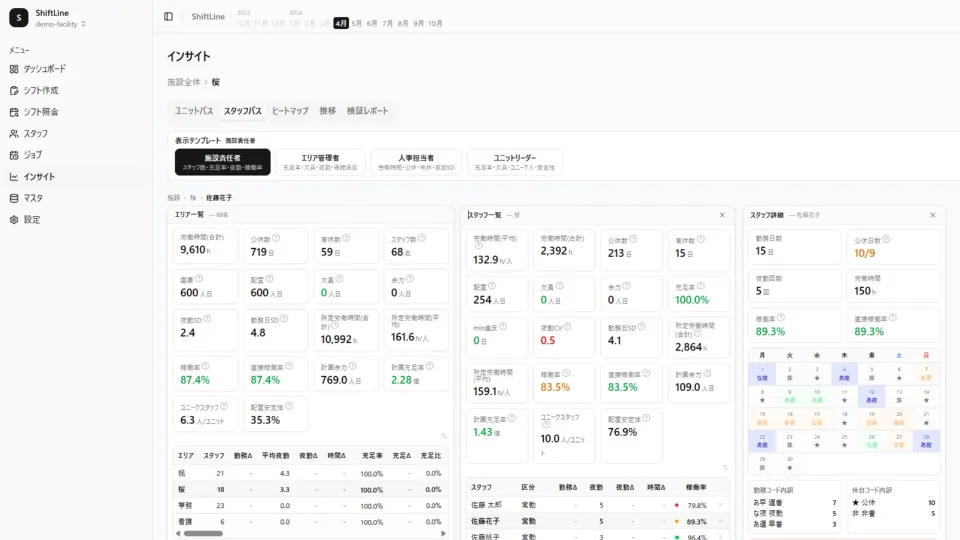Open シフト作成 in the sidebar
The image size is (960, 540).
pyautogui.click(x=40, y=90)
